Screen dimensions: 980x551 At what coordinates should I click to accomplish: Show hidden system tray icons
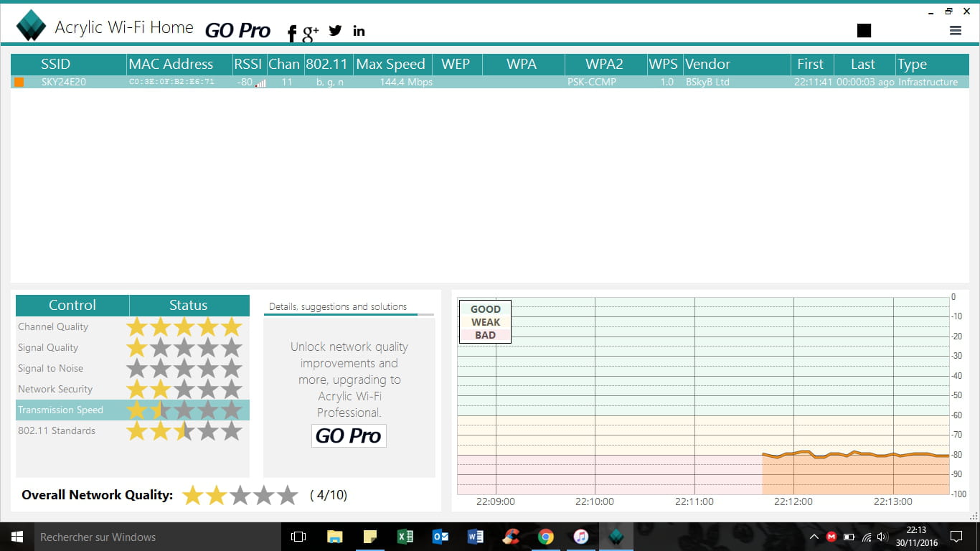[x=814, y=537]
